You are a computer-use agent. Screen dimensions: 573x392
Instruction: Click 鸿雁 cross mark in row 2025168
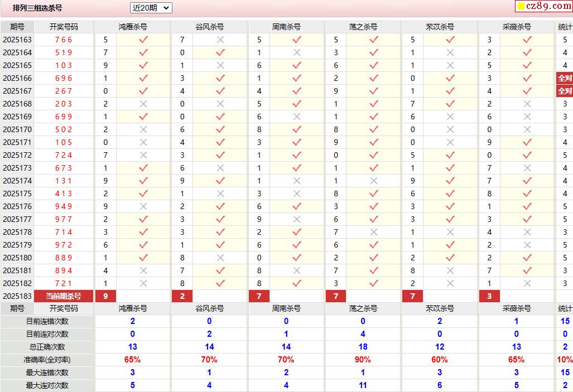coord(143,104)
